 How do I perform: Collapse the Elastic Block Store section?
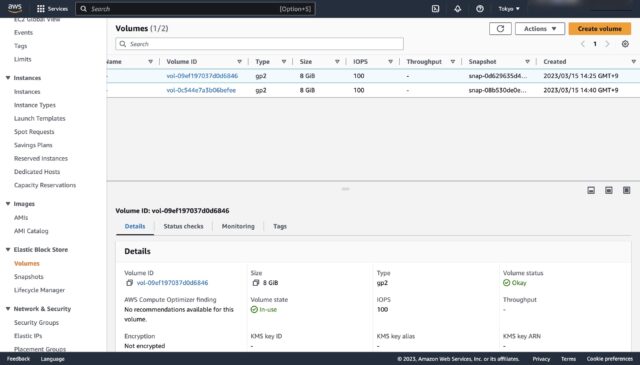[8, 249]
